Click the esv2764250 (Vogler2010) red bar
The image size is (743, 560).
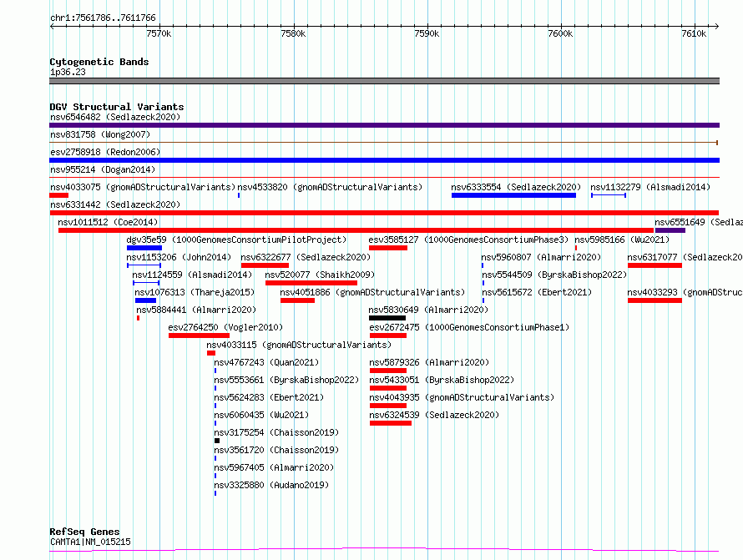(199, 335)
